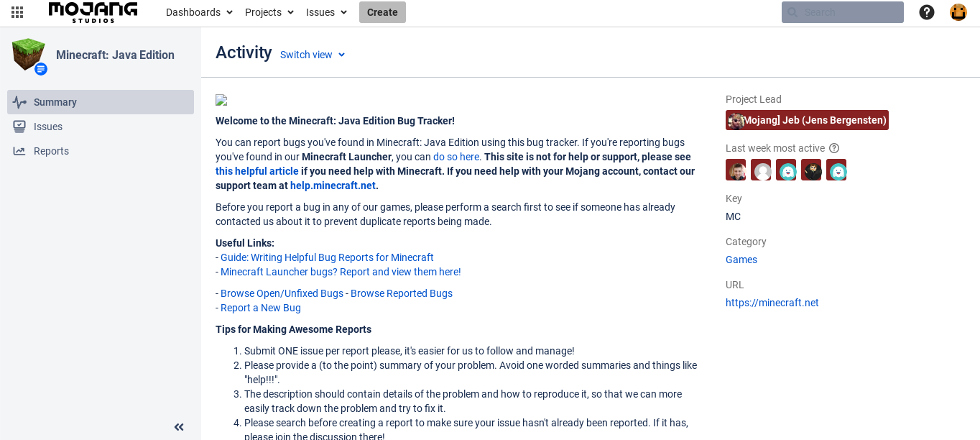This screenshot has width=980, height=440.
Task: Open the app switcher grid icon
Action: click(17, 12)
